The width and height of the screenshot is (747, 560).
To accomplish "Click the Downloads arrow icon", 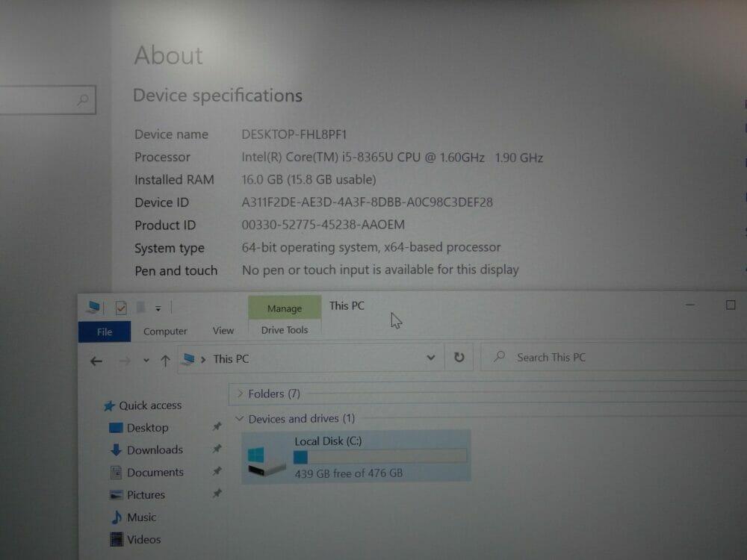I will pyautogui.click(x=116, y=450).
